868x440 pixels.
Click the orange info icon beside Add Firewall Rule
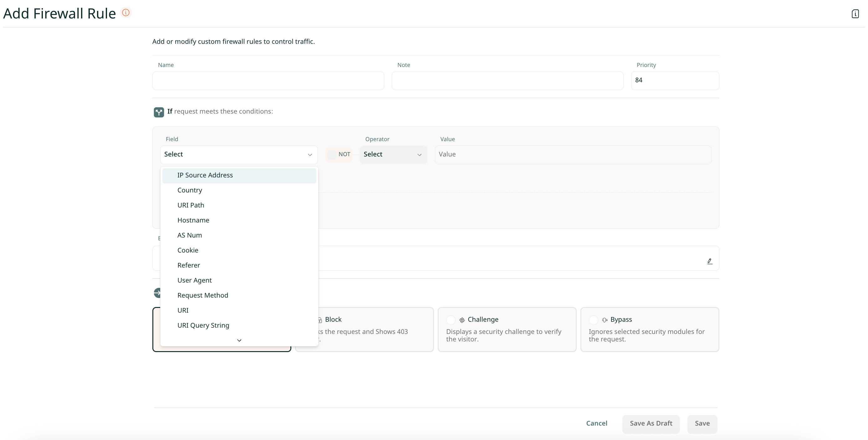click(x=126, y=13)
